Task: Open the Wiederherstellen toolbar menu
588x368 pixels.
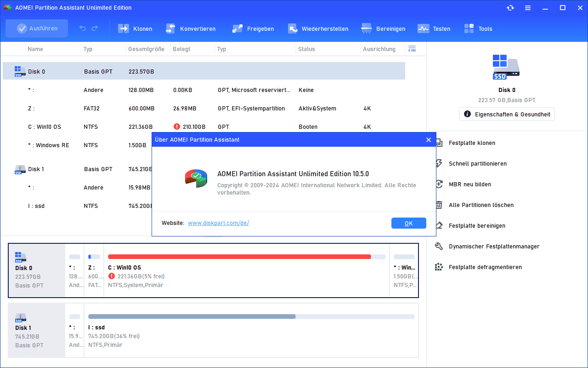Action: point(318,29)
